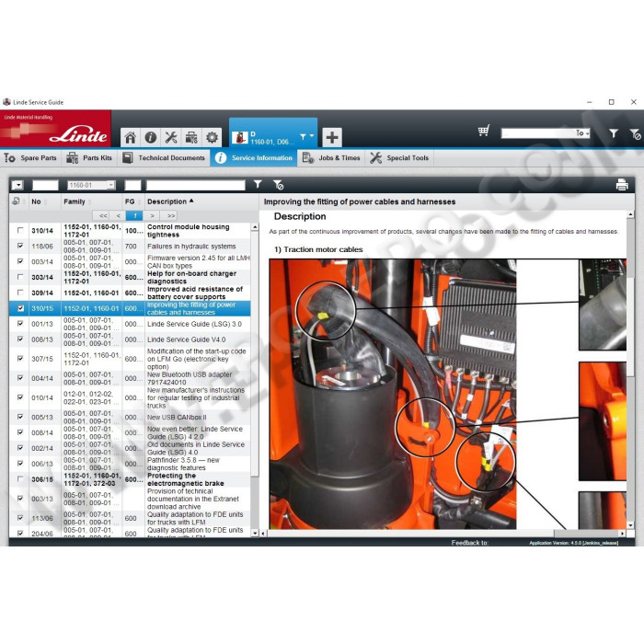Go to the previous page with < button
The image size is (644, 644).
(x=119, y=215)
